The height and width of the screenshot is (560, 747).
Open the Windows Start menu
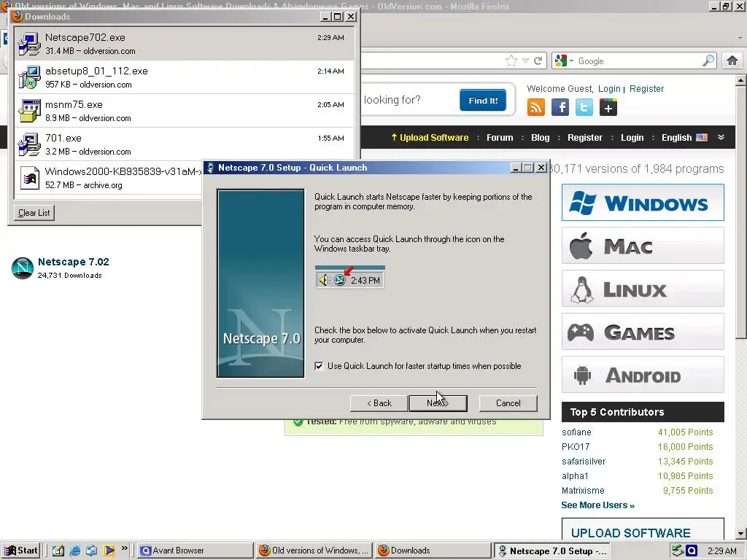20,551
